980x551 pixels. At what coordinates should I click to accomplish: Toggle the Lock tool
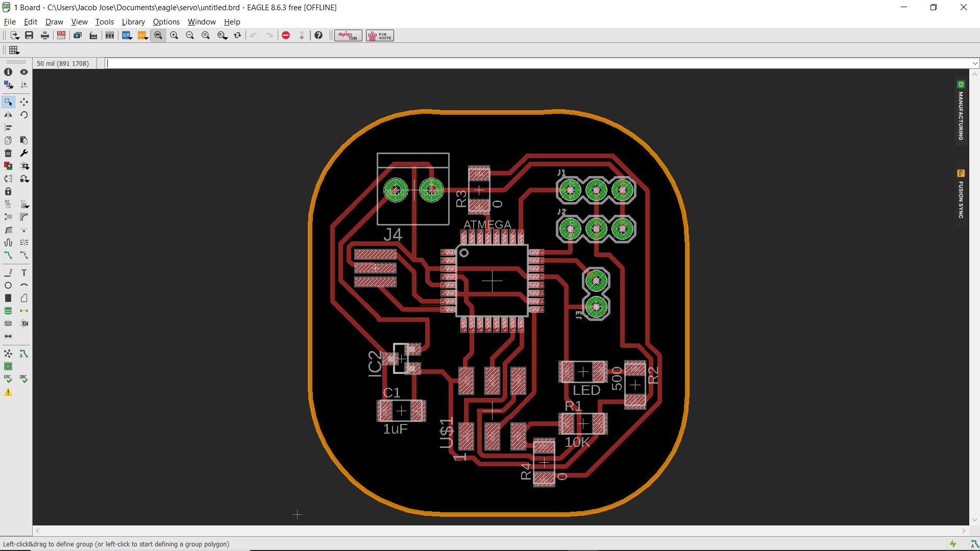pos(8,191)
